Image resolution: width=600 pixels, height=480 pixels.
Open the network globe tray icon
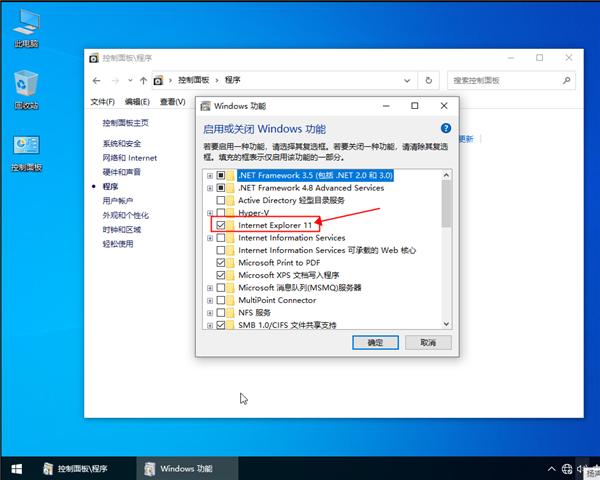tap(567, 469)
